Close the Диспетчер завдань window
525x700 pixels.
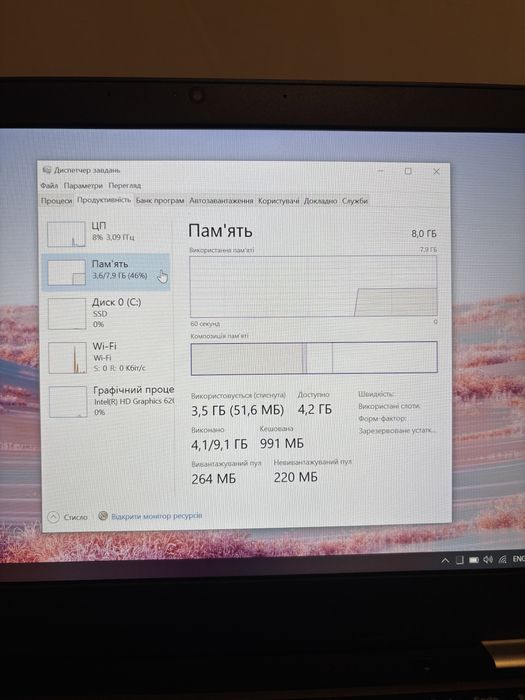point(436,172)
